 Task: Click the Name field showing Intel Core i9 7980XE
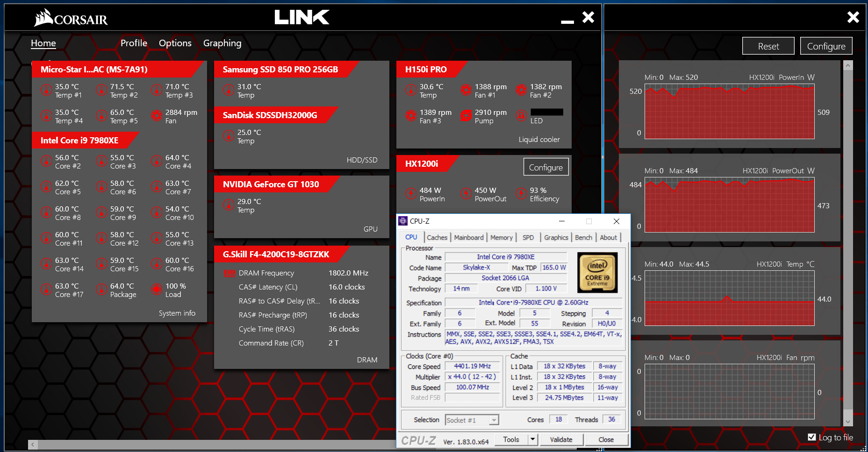tap(506, 257)
